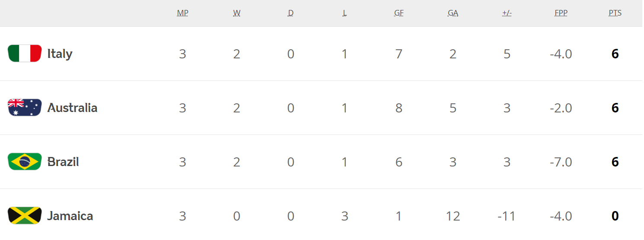The width and height of the screenshot is (644, 240).
Task: Click the Australia flag icon
Action: tap(25, 108)
